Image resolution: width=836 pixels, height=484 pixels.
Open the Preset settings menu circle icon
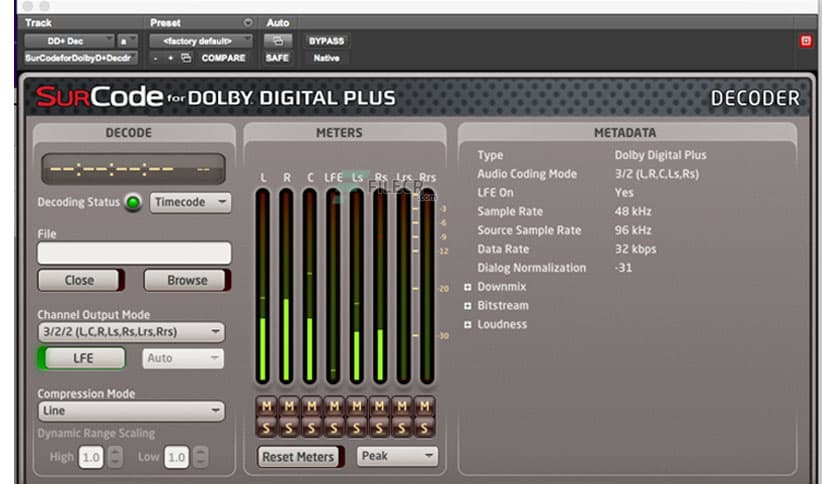pyautogui.click(x=248, y=22)
